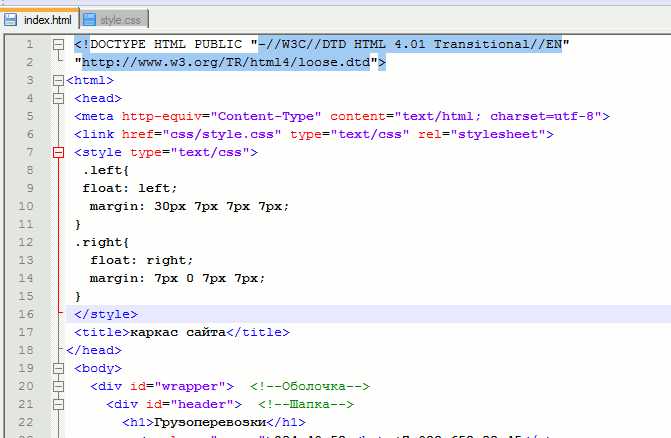Collapse the html tag fold on line 3

58,80
